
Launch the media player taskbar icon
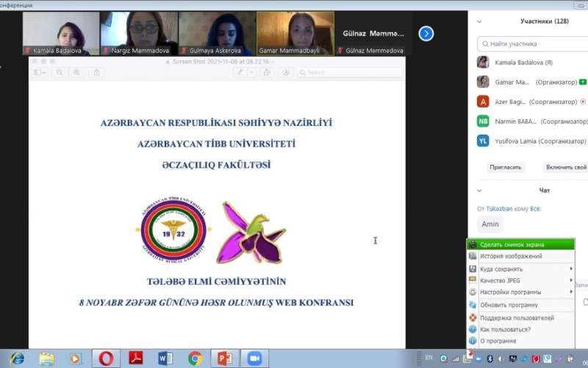pyautogui.click(x=76, y=358)
